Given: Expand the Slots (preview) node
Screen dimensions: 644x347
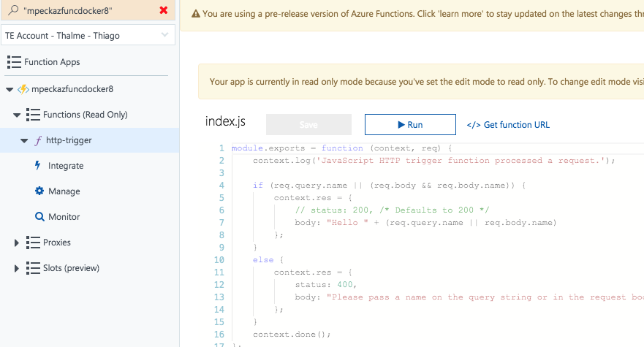Looking at the screenshot, I should (16, 268).
